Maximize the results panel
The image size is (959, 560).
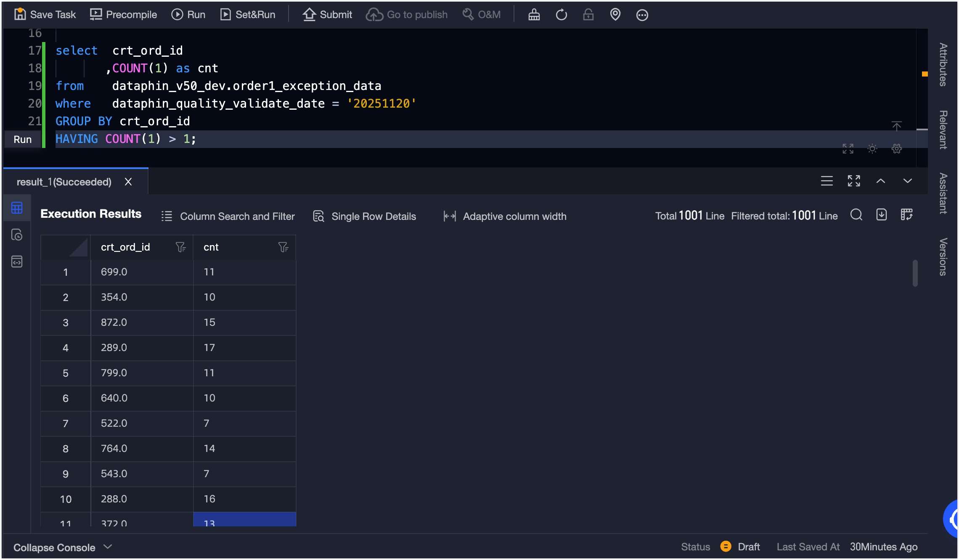[x=854, y=181]
